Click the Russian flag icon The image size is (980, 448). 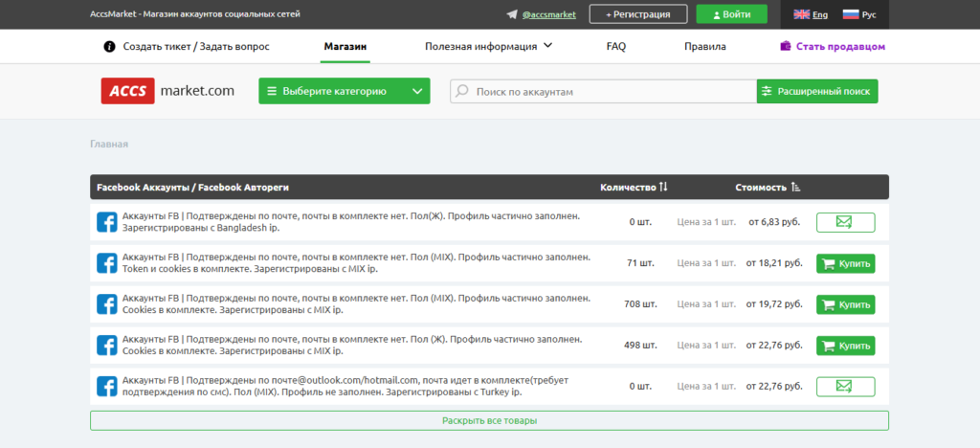[x=851, y=14]
